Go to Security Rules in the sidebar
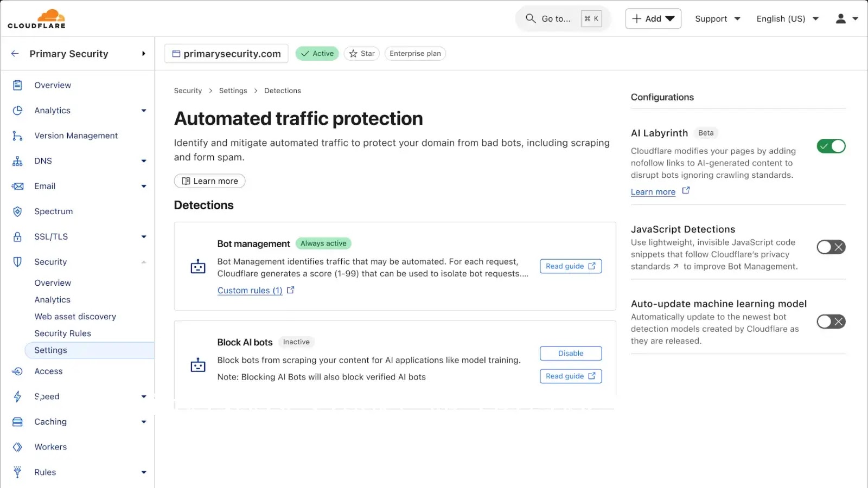The height and width of the screenshot is (488, 868). [x=62, y=333]
